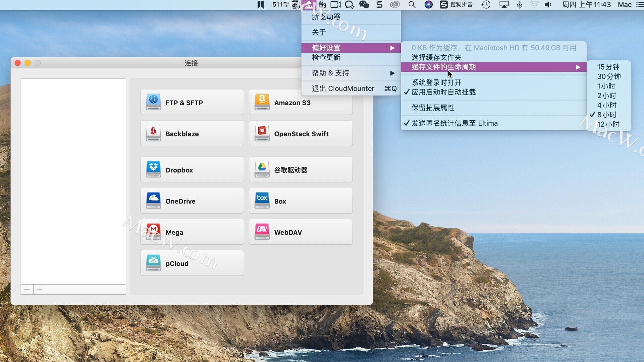Select 30分钟 cache lifetime
This screenshot has width=644, height=362.
pos(609,76)
